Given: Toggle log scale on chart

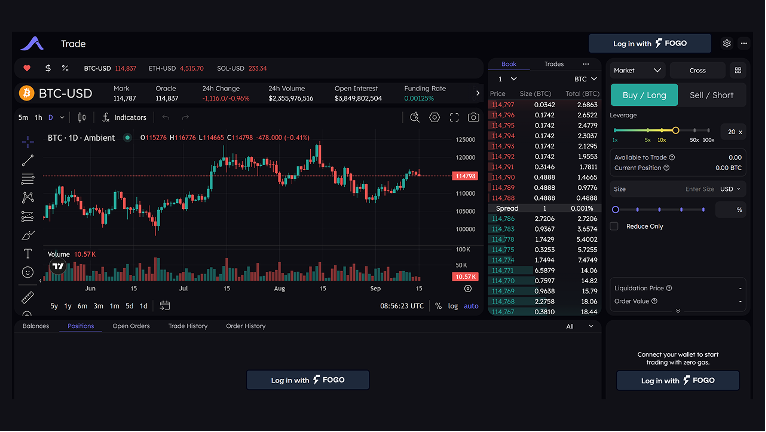Looking at the screenshot, I should (453, 306).
